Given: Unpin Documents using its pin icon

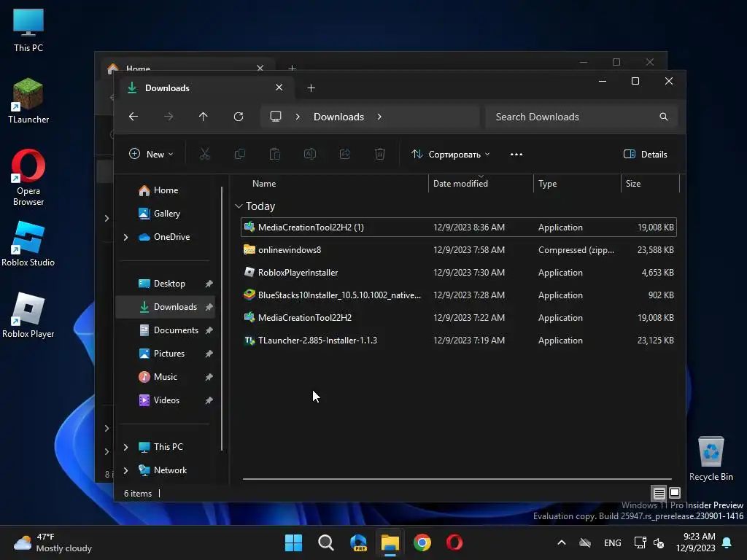Looking at the screenshot, I should tap(209, 330).
